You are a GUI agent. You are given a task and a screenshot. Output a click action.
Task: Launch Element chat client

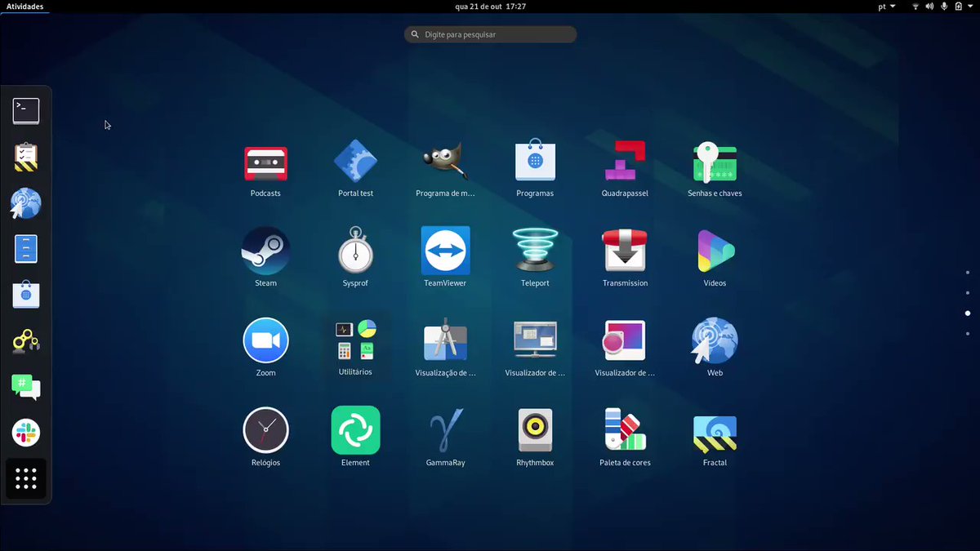click(x=355, y=438)
